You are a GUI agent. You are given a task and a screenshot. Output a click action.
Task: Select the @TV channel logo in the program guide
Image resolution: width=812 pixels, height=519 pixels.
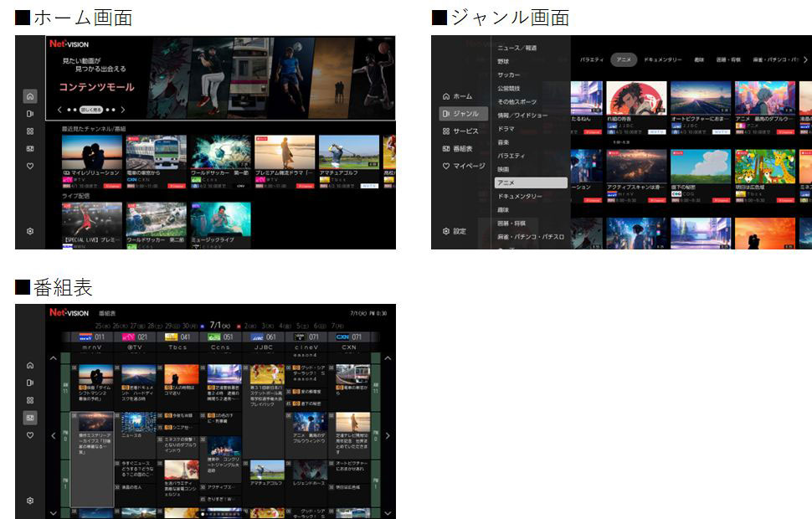pos(129,337)
